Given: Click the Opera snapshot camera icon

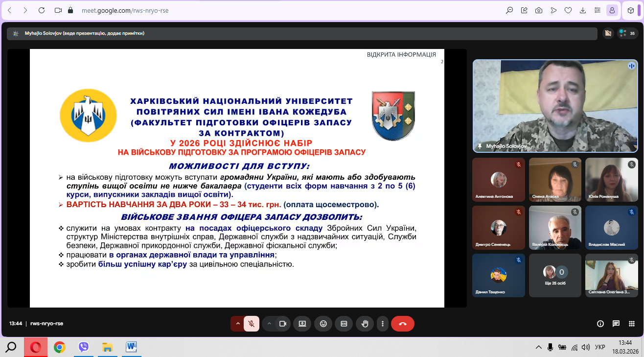Looking at the screenshot, I should point(539,10).
